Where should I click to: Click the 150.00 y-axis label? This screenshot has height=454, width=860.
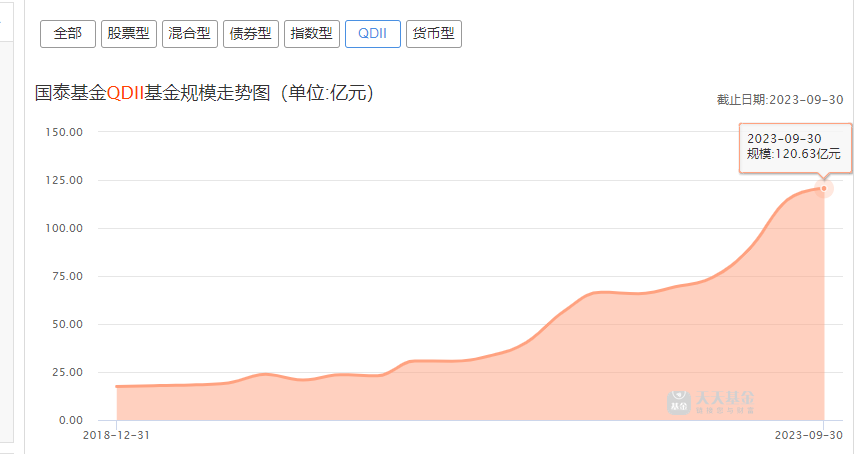pyautogui.click(x=64, y=132)
